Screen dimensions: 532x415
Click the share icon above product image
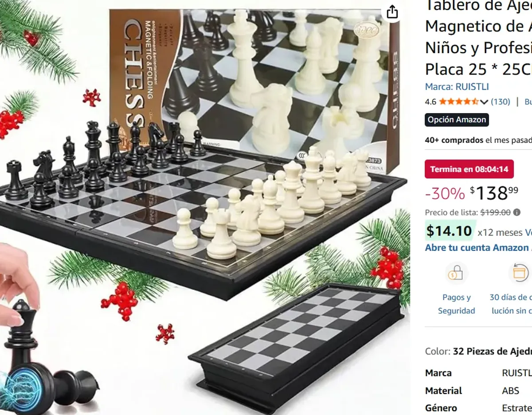click(392, 12)
